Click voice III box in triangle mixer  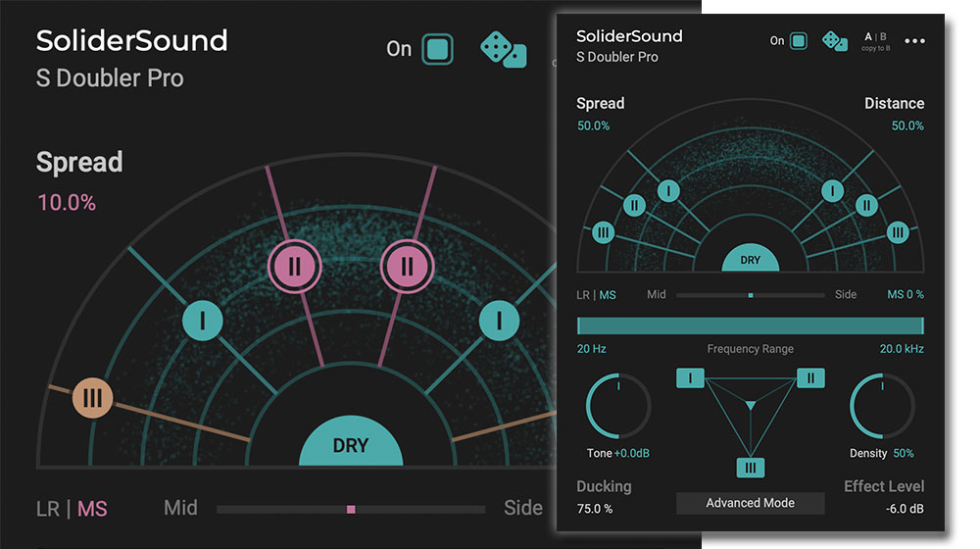pyautogui.click(x=750, y=468)
